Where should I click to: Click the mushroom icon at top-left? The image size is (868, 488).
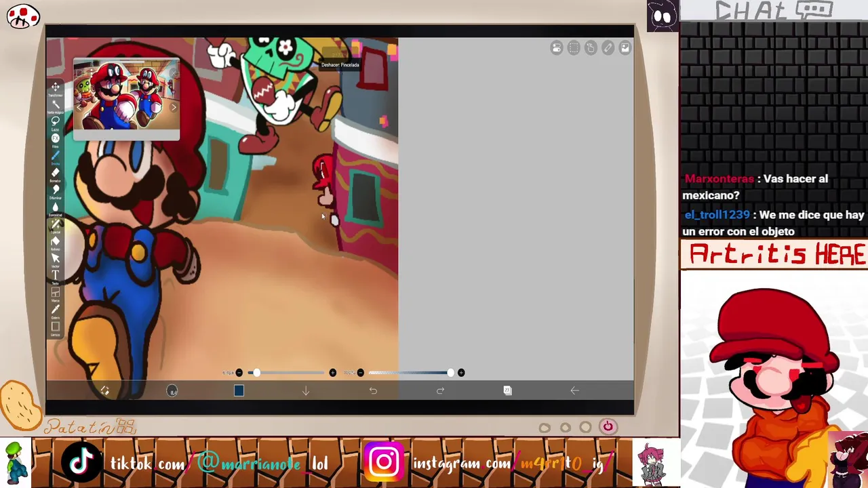[x=23, y=16]
